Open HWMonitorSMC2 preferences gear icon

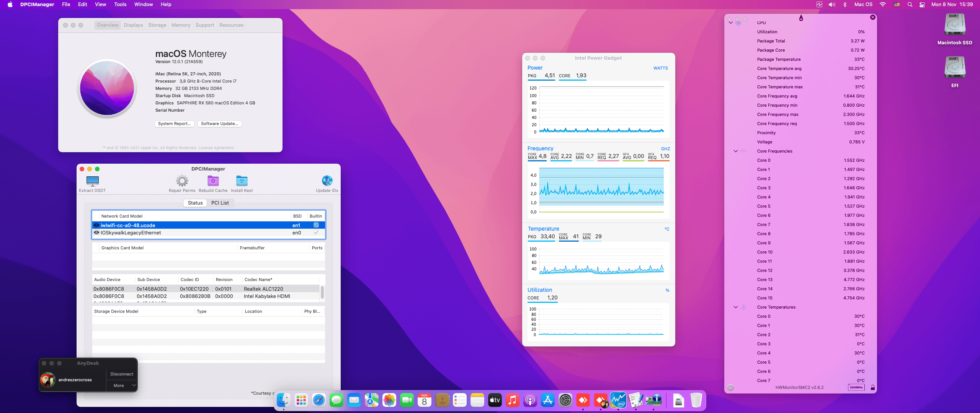point(730,387)
